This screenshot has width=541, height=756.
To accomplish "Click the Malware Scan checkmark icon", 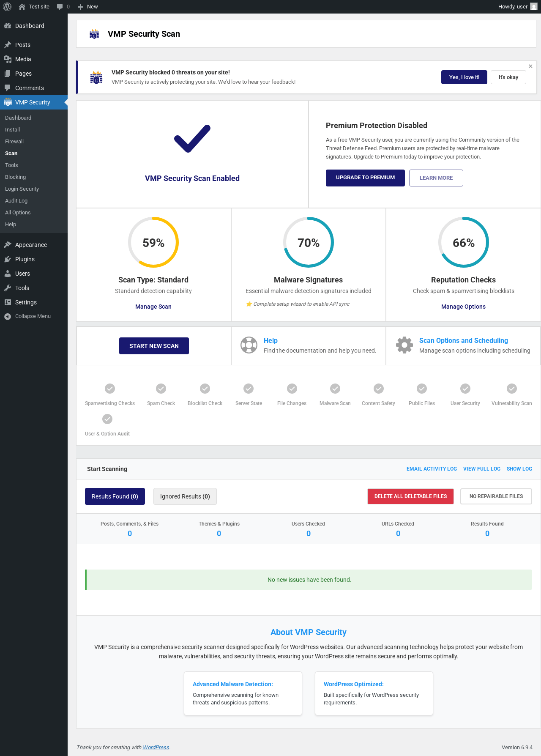I will (x=335, y=389).
